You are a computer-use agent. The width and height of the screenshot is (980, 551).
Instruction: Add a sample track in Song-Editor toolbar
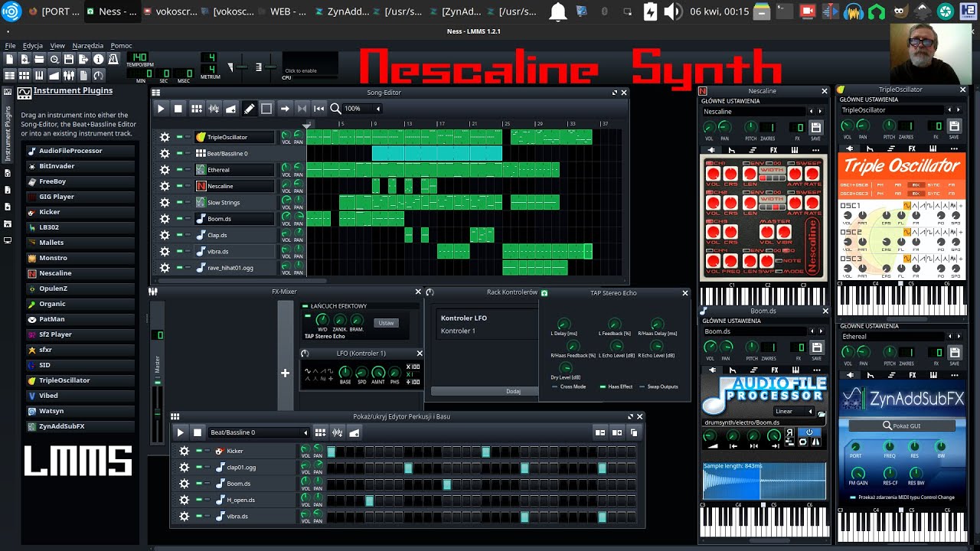coord(214,109)
